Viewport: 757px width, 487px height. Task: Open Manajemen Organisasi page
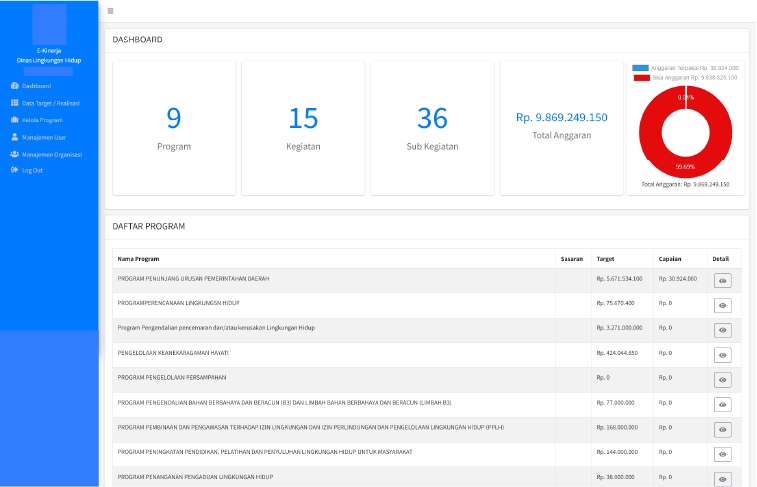click(x=52, y=154)
